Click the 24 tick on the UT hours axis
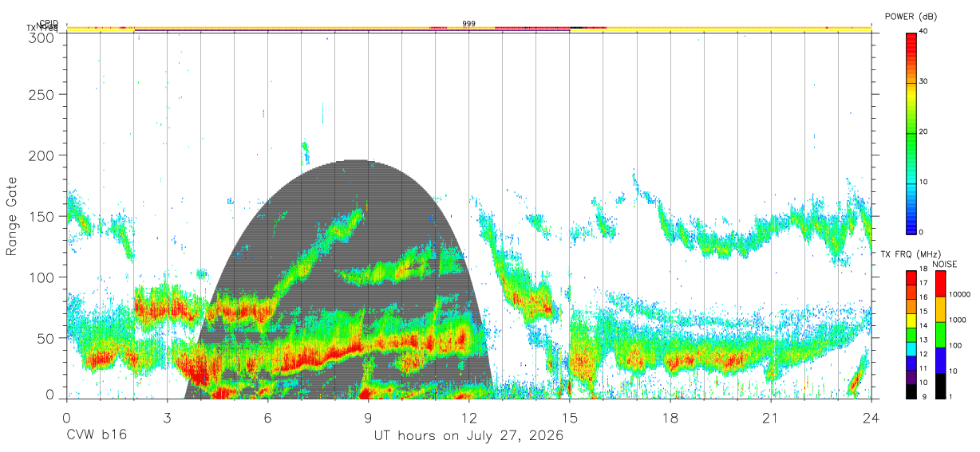980x452 pixels. coord(871,418)
